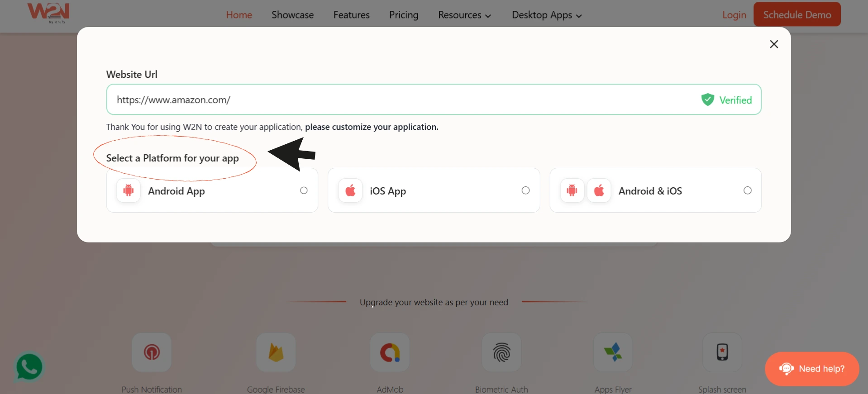Close the platform selection dialog
This screenshot has width=868, height=394.
774,44
